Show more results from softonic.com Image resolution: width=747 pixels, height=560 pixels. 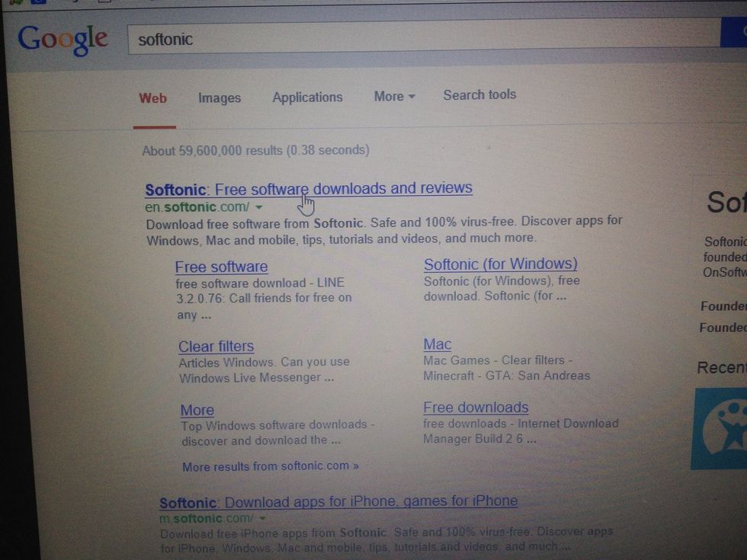click(x=270, y=466)
